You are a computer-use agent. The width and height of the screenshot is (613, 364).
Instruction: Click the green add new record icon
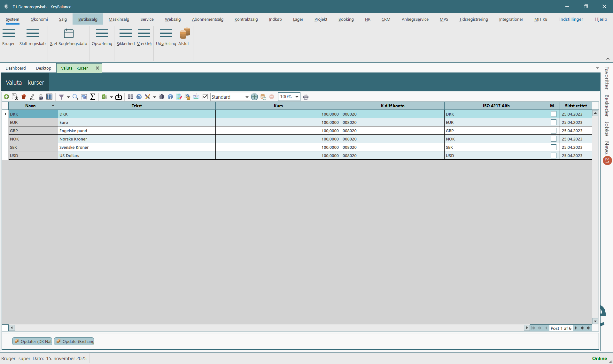6,97
